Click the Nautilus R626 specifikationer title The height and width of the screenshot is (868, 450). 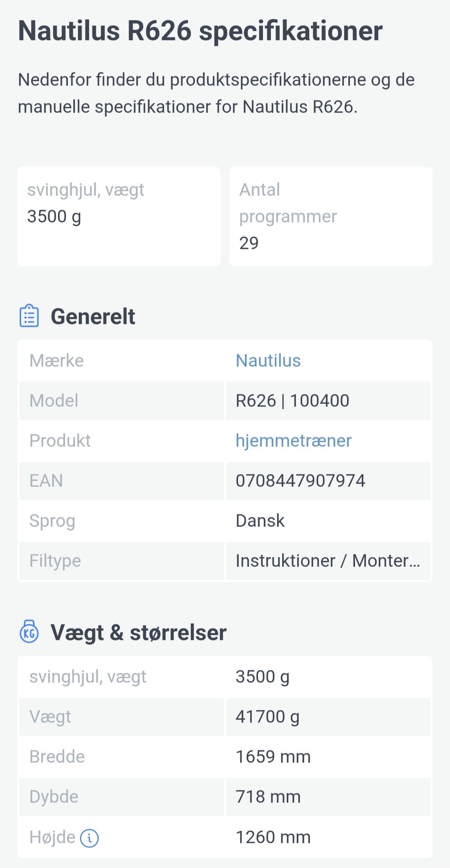click(200, 31)
